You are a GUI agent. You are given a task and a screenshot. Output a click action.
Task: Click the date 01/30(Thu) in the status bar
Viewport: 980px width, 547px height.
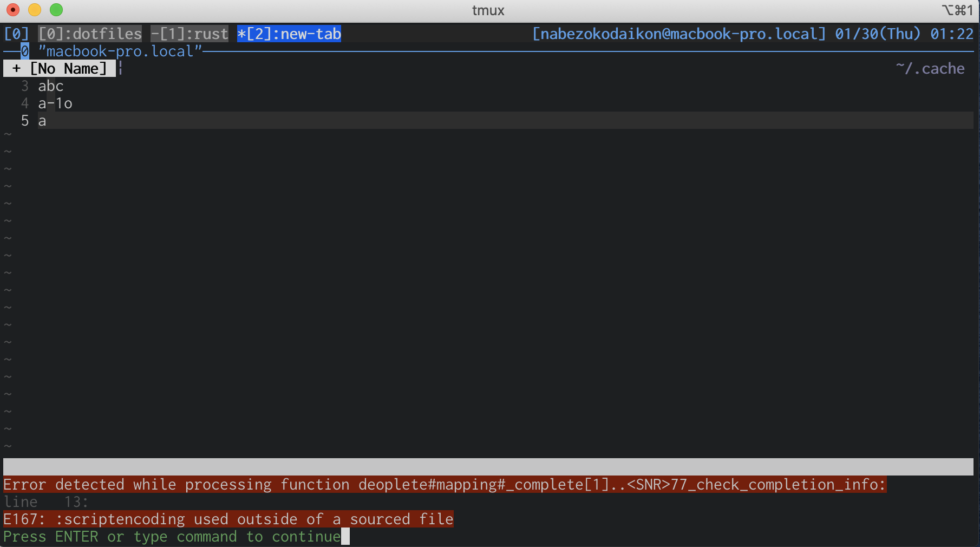(878, 34)
